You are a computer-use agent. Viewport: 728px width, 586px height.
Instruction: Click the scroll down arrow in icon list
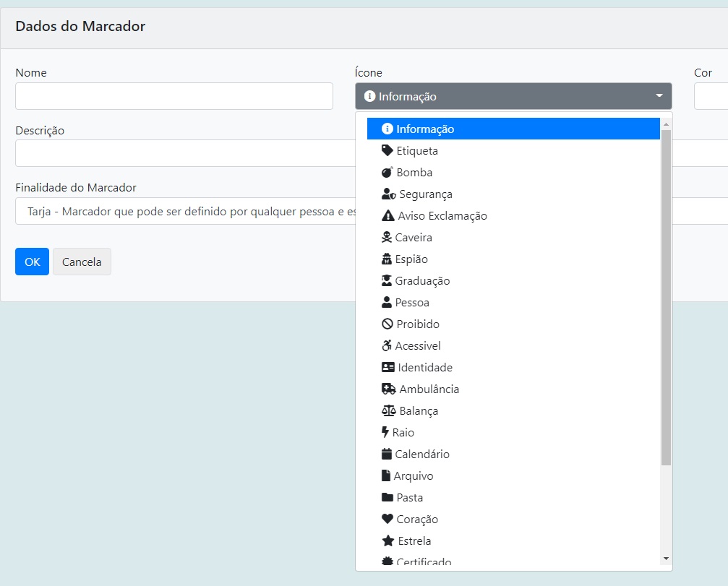666,559
